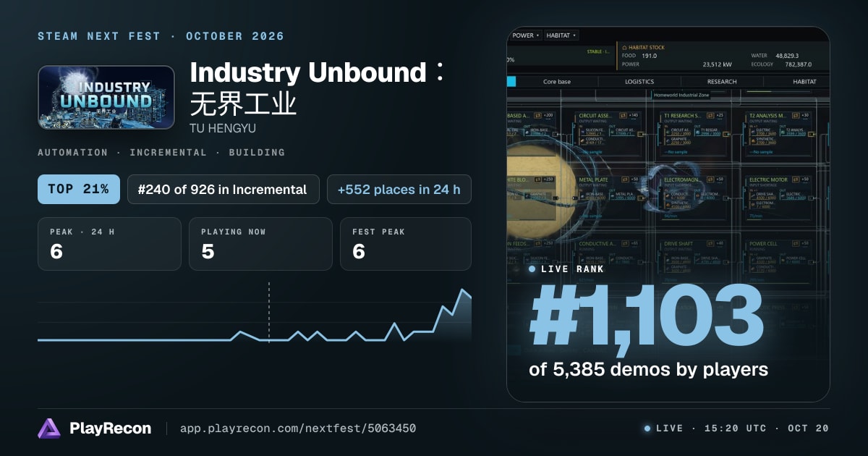Click 'of 5,385 demos by players' caption
This screenshot has width=868, height=456.
click(x=648, y=370)
